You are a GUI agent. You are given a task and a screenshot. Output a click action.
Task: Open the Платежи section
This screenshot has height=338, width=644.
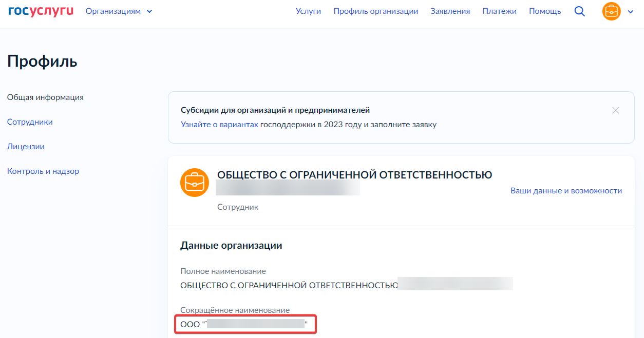500,11
